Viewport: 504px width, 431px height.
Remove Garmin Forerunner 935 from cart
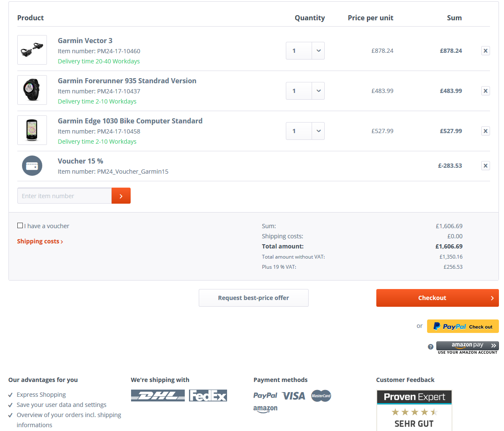coord(485,91)
